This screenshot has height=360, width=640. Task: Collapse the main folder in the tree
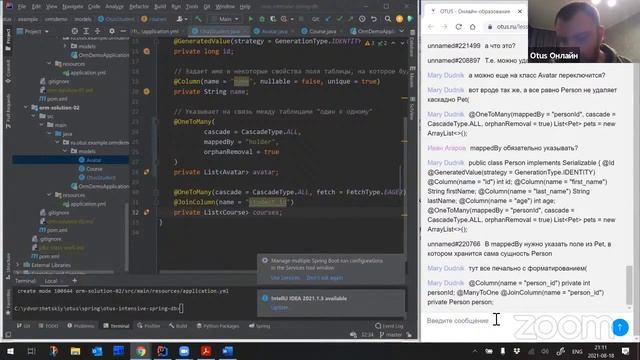point(42,125)
